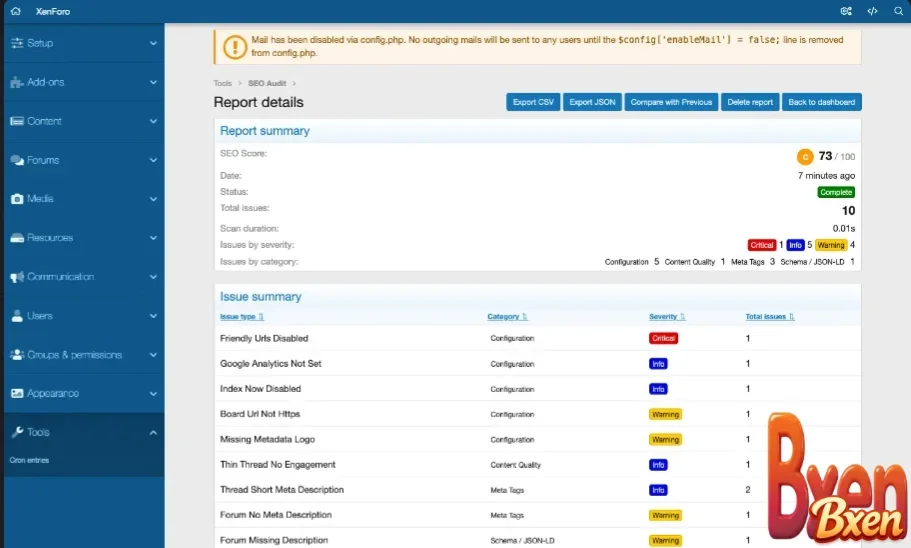Click the Tools wrench icon
The image size is (911, 548).
[17, 432]
